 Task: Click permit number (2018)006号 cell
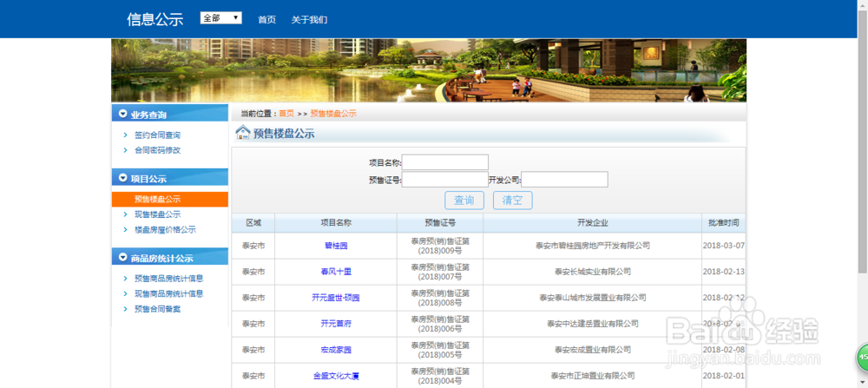[x=440, y=324]
